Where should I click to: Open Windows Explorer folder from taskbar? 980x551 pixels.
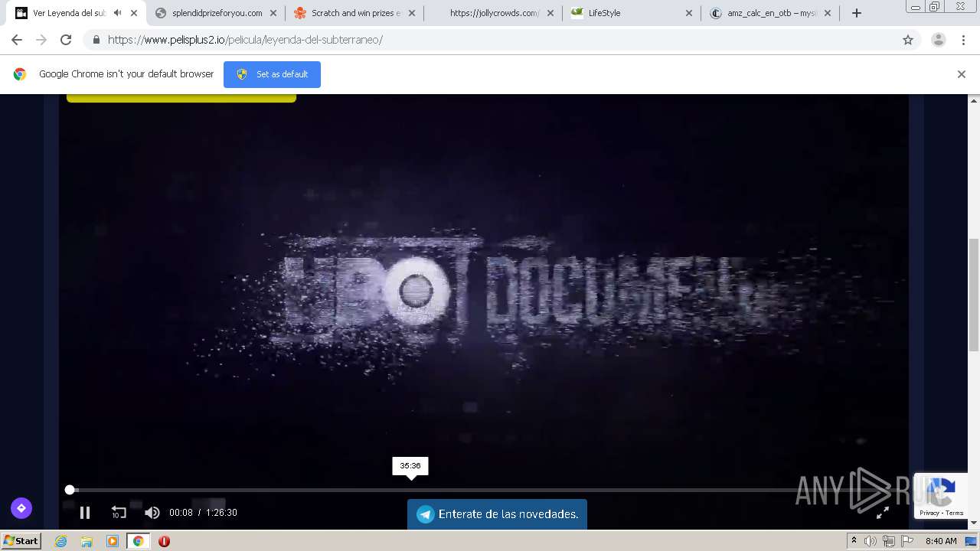(87, 541)
